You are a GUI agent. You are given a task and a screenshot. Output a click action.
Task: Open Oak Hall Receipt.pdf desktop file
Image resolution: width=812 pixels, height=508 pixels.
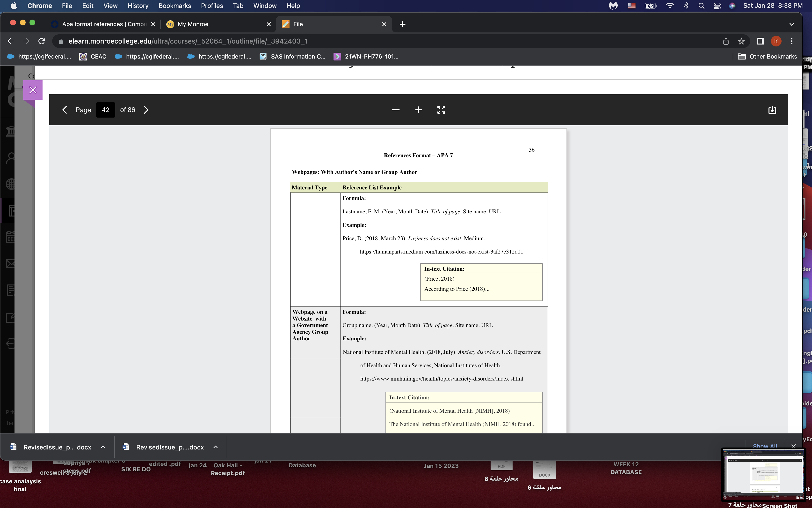227,469
